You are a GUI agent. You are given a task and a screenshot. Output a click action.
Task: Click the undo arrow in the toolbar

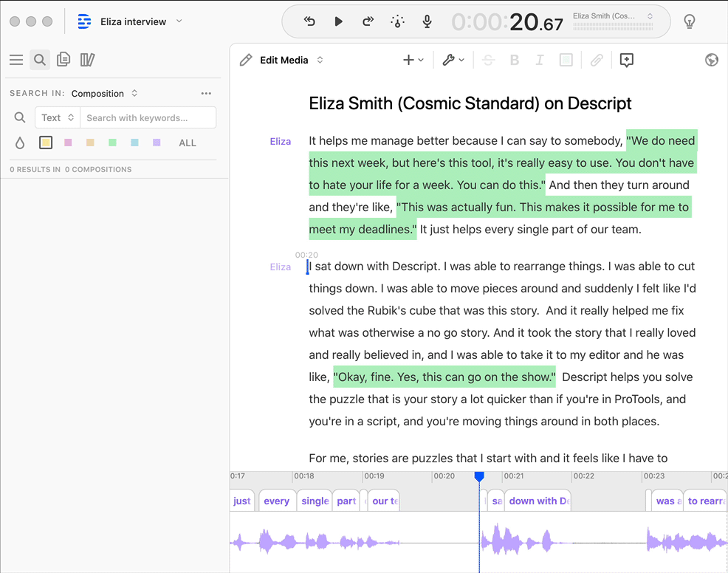309,21
